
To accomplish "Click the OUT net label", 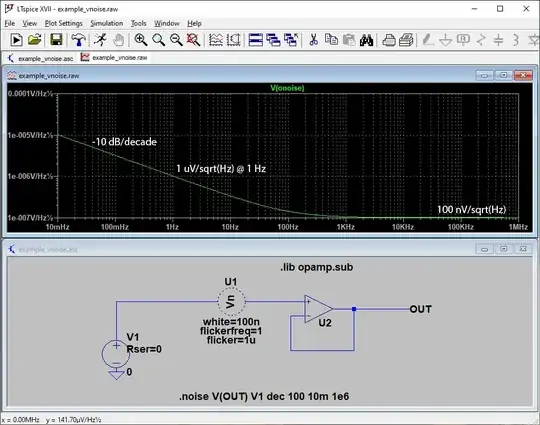I will pyautogui.click(x=420, y=309).
